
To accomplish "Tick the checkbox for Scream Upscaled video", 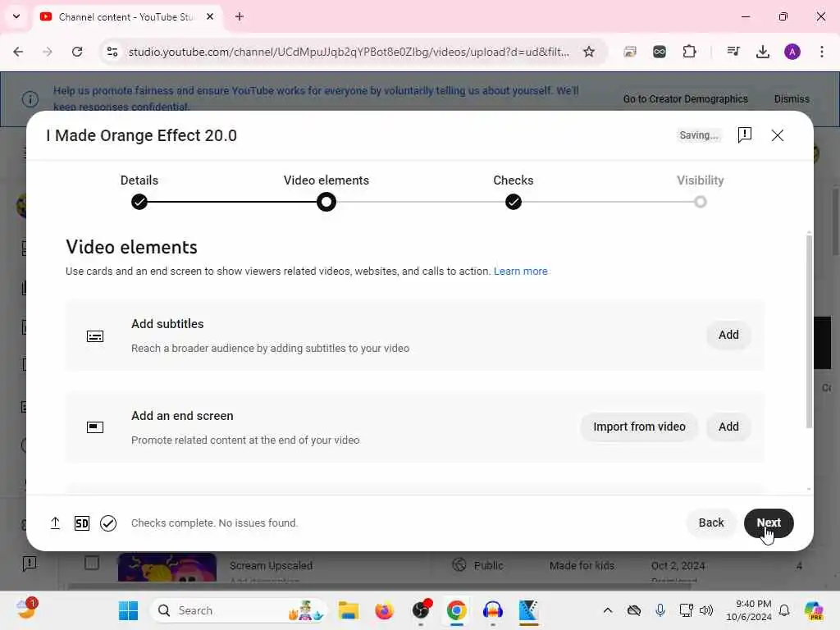I will 92,563.
